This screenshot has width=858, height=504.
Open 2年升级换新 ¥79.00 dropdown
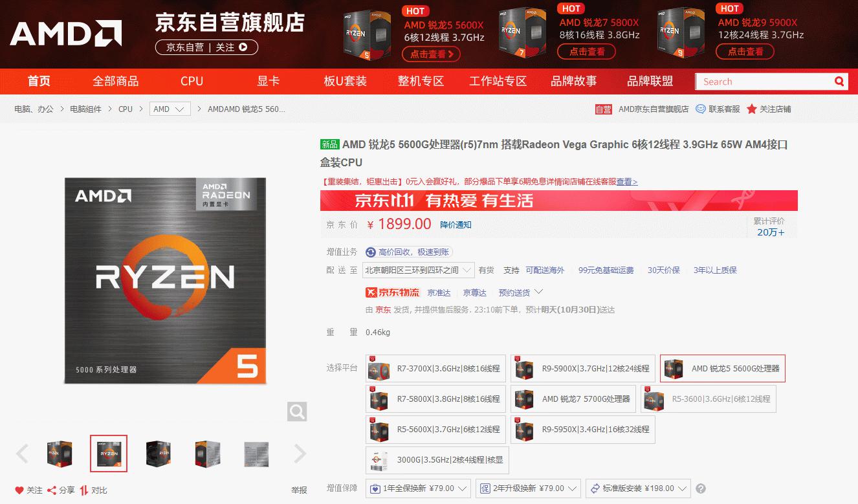click(528, 488)
